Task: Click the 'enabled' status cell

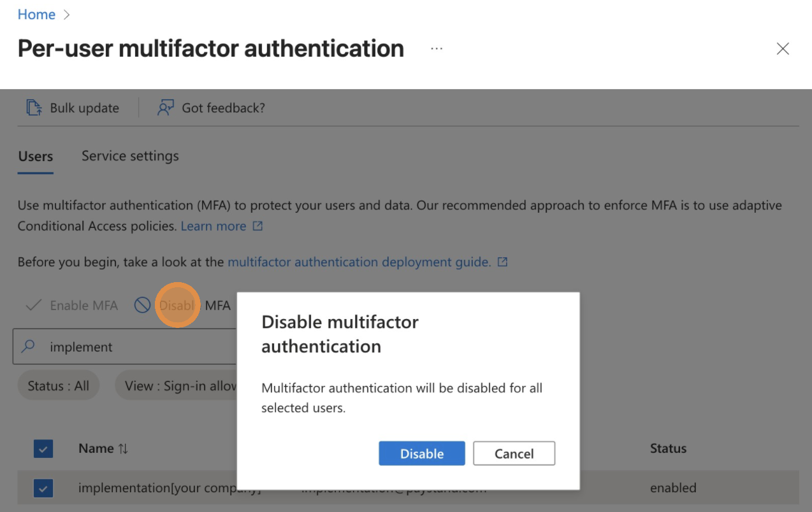Action: (673, 488)
